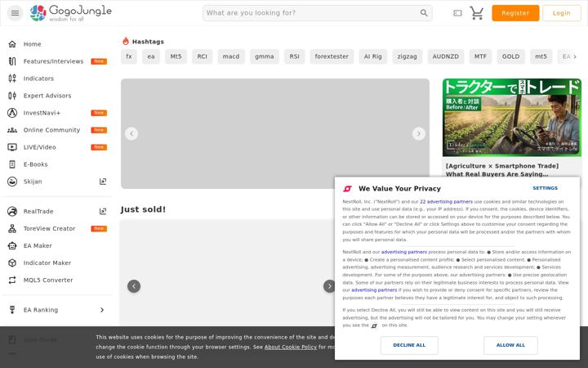The width and height of the screenshot is (588, 368).
Task: Go to next banner slide
Action: tap(419, 133)
